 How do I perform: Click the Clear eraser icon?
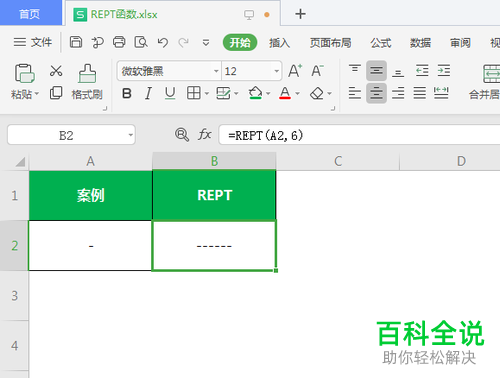point(317,93)
